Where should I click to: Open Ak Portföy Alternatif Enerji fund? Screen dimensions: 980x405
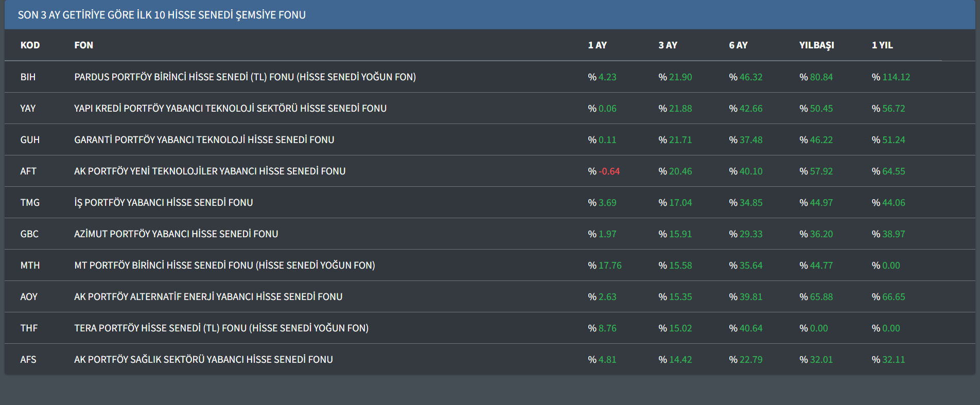[208, 297]
